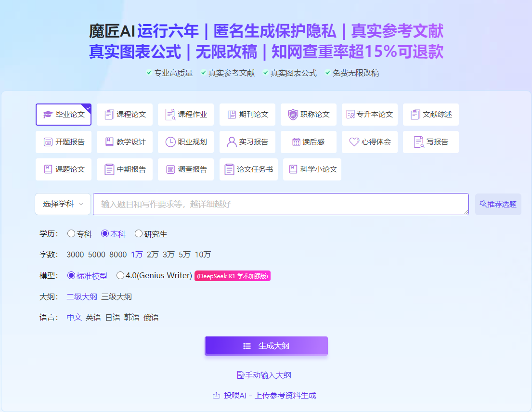The height and width of the screenshot is (412, 532).
Task: Click the 实习报告 person icon
Action: 232,142
